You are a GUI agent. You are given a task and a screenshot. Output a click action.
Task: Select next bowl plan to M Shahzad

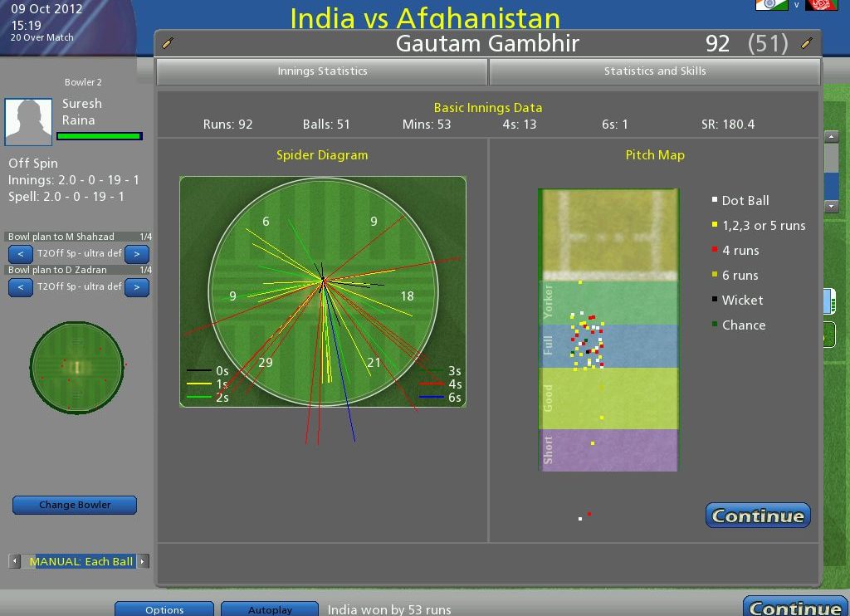tap(137, 254)
